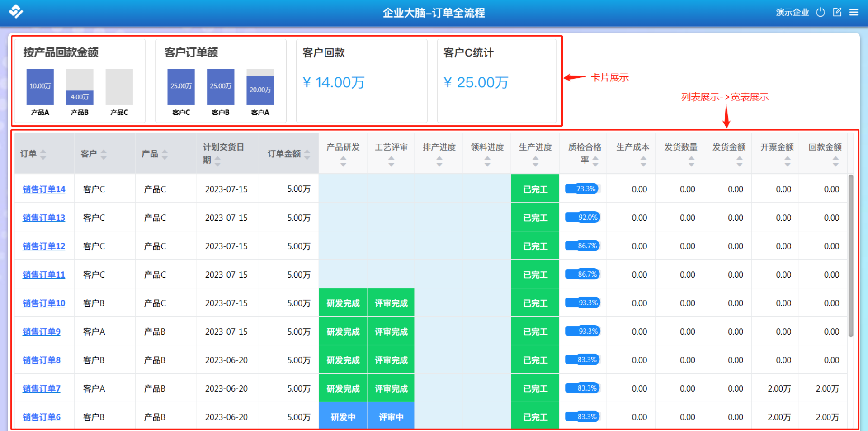Click 客户A bar in 客户订单额 chart
The width and height of the screenshot is (868, 431).
(x=260, y=90)
